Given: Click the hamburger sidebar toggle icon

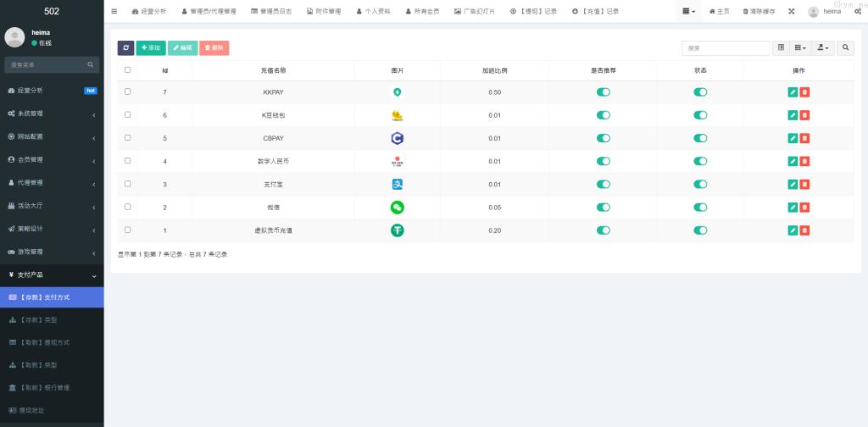Looking at the screenshot, I should click(114, 11).
